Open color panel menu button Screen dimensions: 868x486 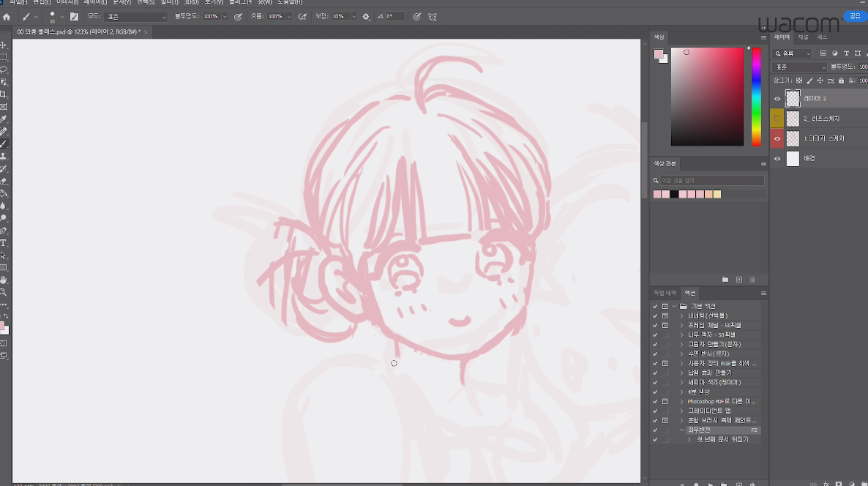[x=763, y=37]
